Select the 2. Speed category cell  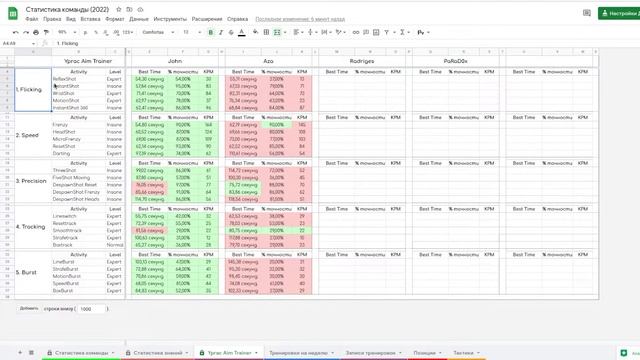33,135
